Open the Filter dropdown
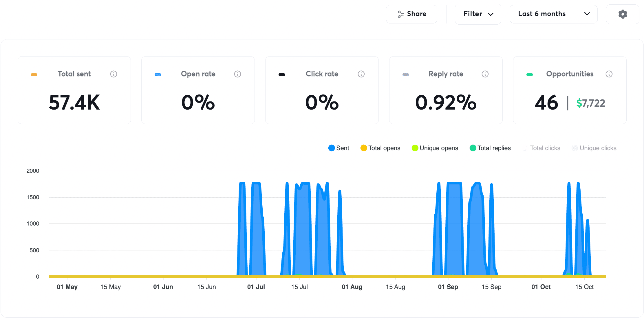Image resolution: width=644 pixels, height=320 pixels. point(478,14)
